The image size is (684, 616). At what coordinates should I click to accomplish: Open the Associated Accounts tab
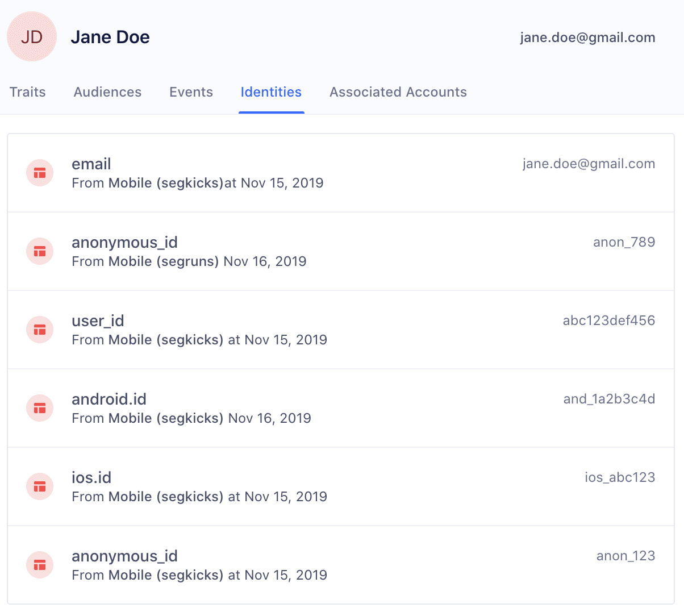398,92
